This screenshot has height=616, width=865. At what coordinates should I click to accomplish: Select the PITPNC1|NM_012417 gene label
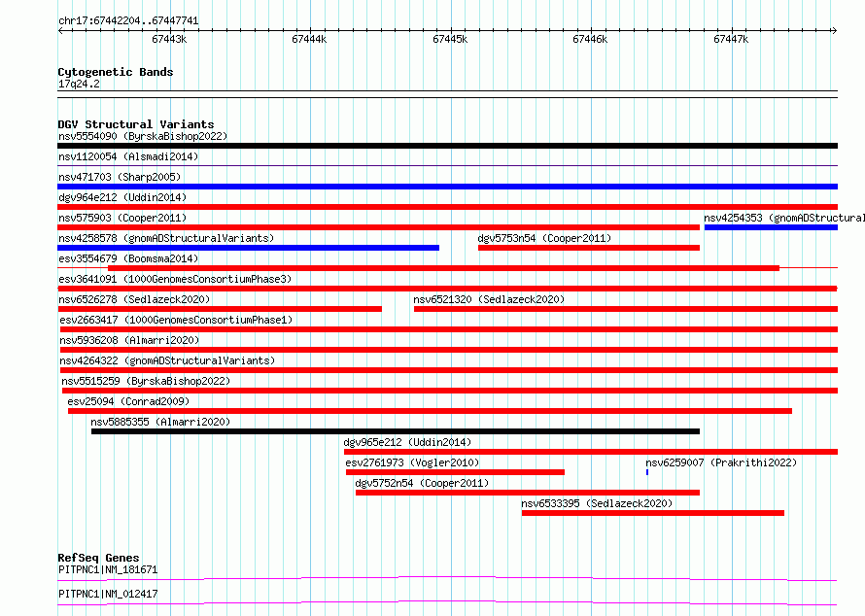108,594
